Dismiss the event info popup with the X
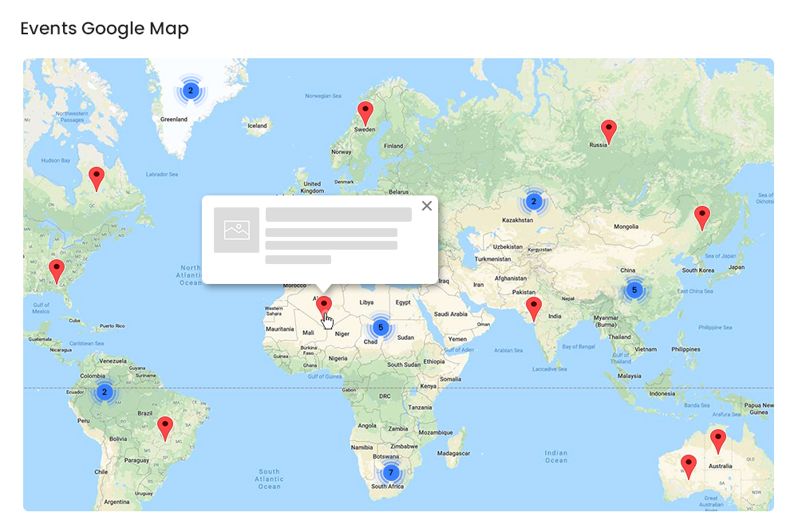The height and width of the screenshot is (532, 798). click(x=427, y=205)
